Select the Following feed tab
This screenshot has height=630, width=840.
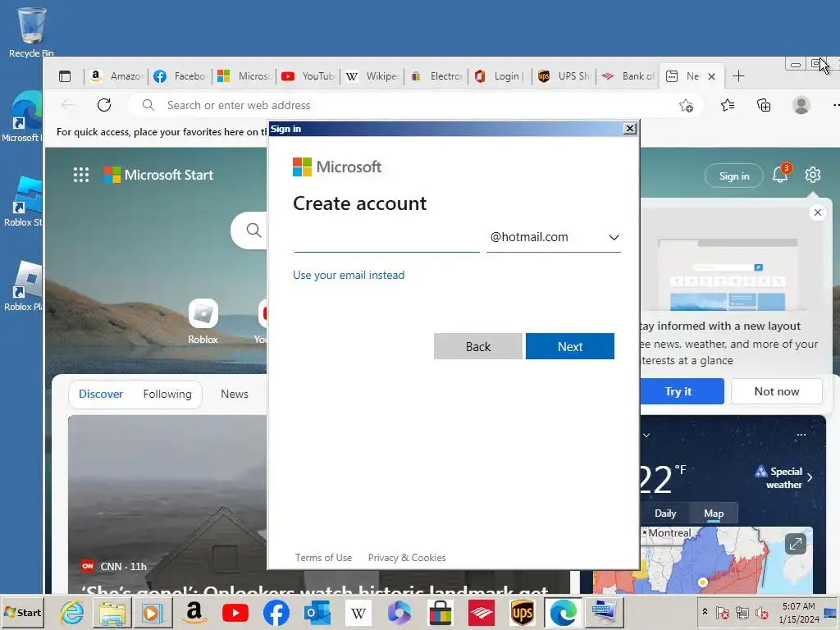point(167,394)
